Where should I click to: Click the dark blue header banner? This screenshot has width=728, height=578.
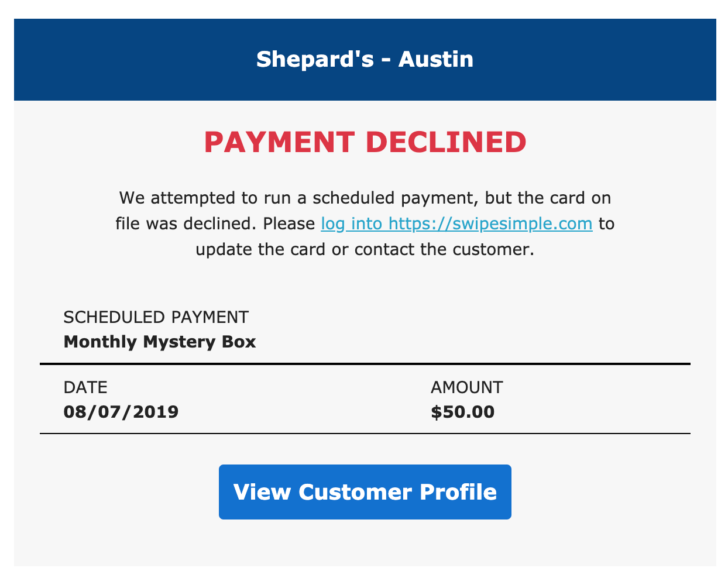click(365, 60)
